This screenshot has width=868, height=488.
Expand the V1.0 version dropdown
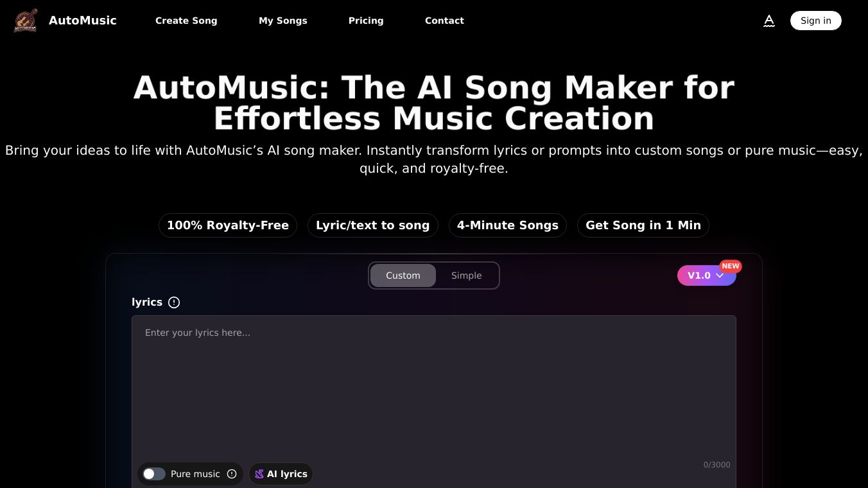(x=706, y=275)
